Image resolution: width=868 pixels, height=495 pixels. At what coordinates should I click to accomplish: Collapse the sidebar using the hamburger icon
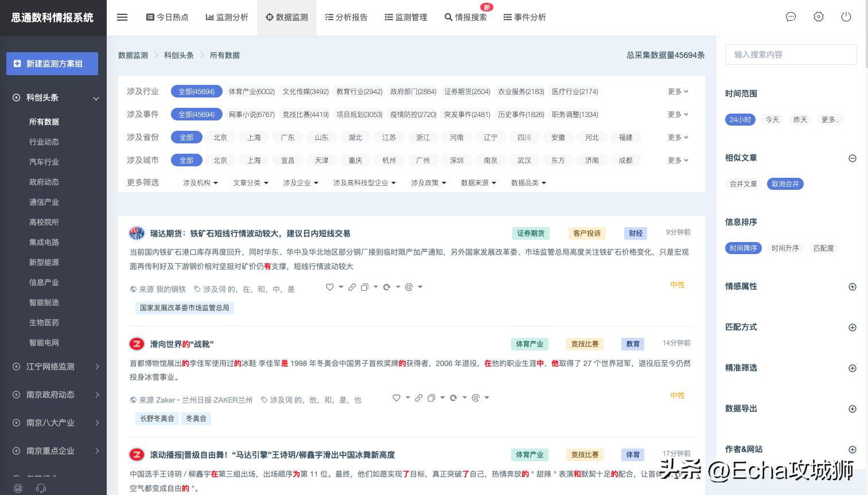(x=122, y=17)
